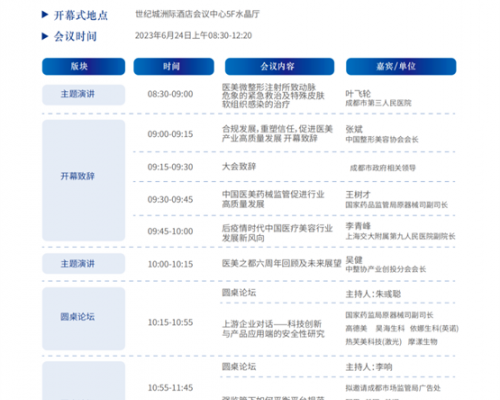Click topic 医美微整形注射所致动脉危象的紧急救治
The width and height of the screenshot is (500, 400).
[273, 96]
